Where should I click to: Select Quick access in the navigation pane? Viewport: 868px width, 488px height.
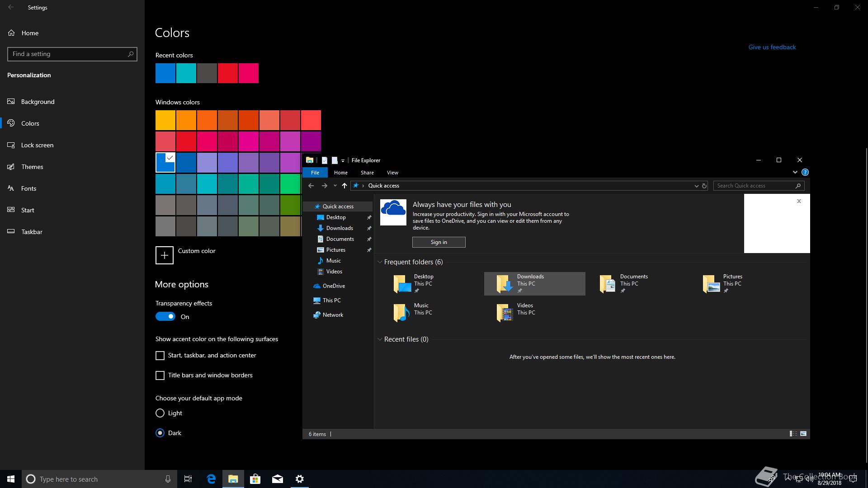338,206
